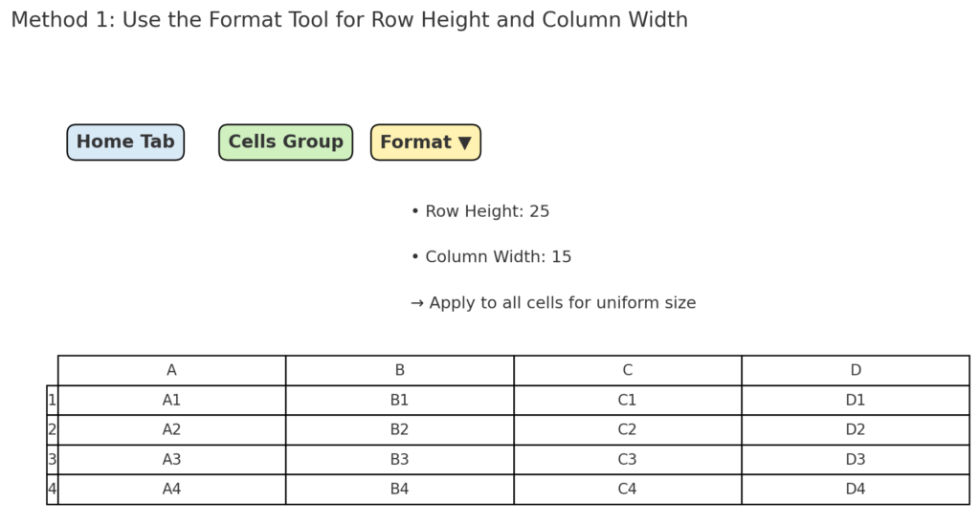Select the row 3 header
Screen dimensions: 980x524
click(x=53, y=460)
